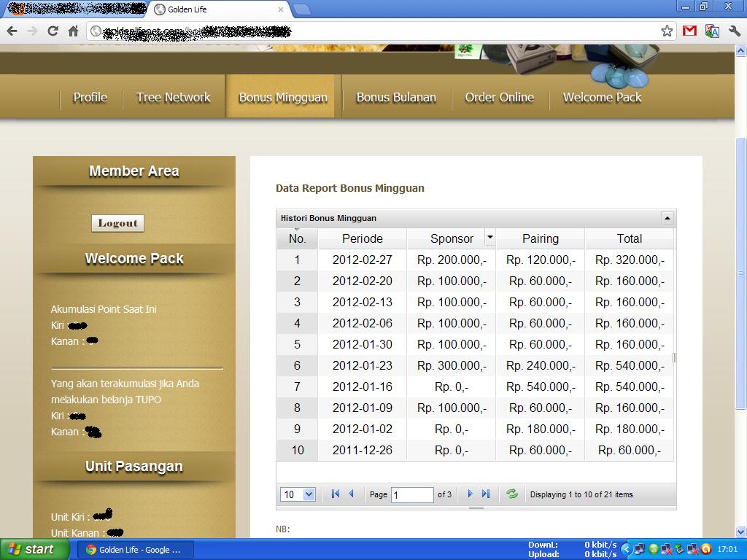Open the Tree Network menu item

tap(173, 98)
